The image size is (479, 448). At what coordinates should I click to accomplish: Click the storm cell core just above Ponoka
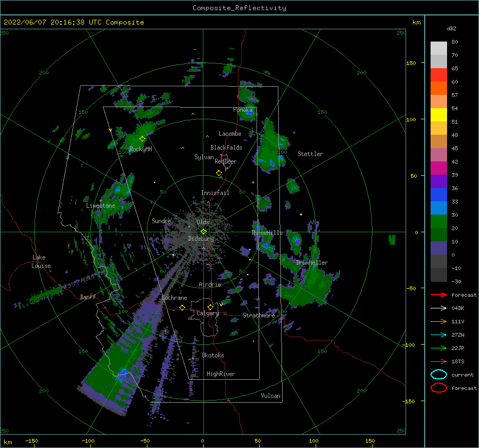(252, 99)
